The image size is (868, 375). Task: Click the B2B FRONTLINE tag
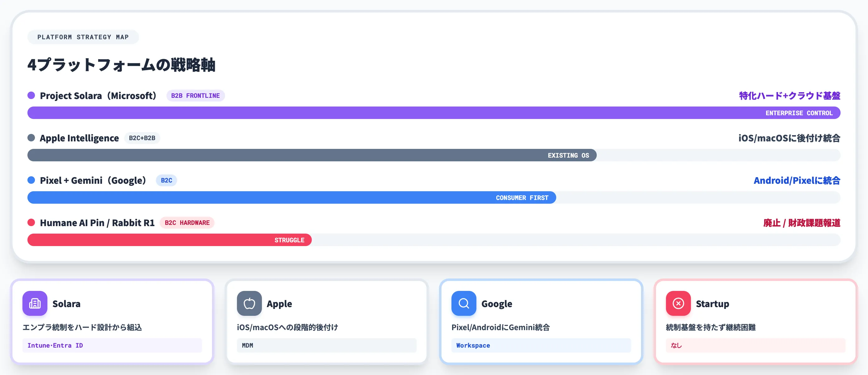(x=195, y=96)
